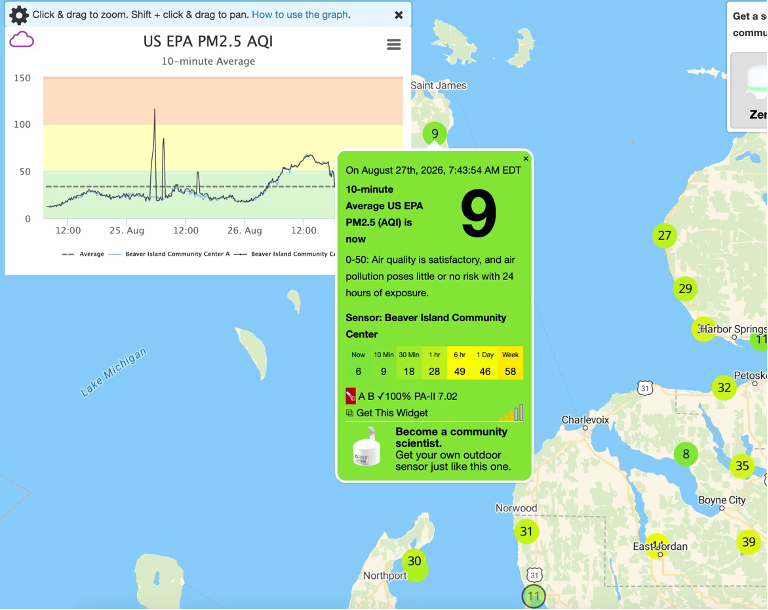Screen dimensions: 768x610
Task: Click the 'Saint James' map label
Action: (438, 85)
